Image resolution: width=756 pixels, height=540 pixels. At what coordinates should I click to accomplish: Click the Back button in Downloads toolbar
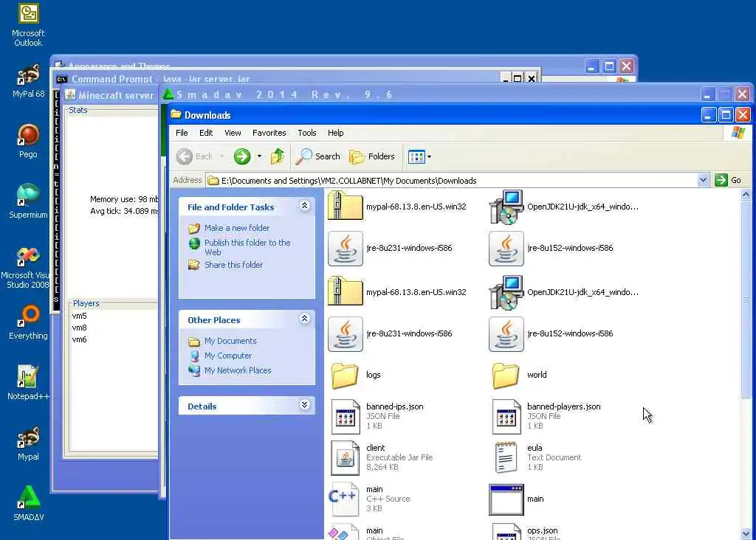pyautogui.click(x=195, y=156)
